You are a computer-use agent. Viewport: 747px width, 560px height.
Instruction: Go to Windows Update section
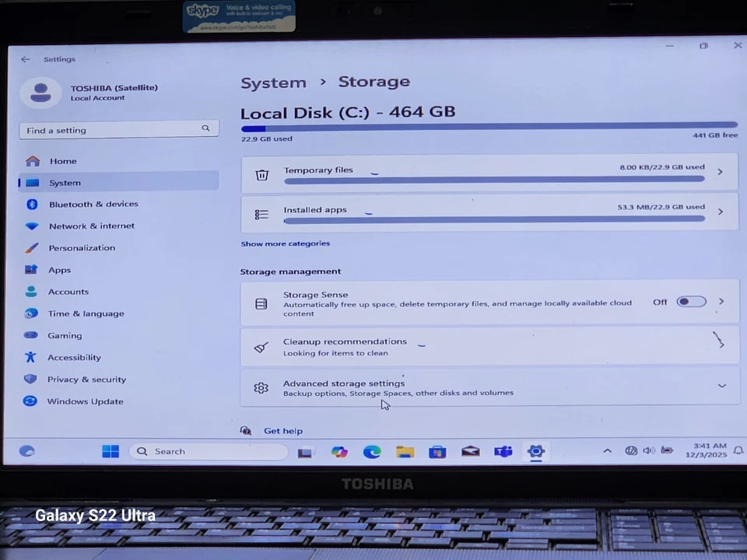(x=86, y=401)
